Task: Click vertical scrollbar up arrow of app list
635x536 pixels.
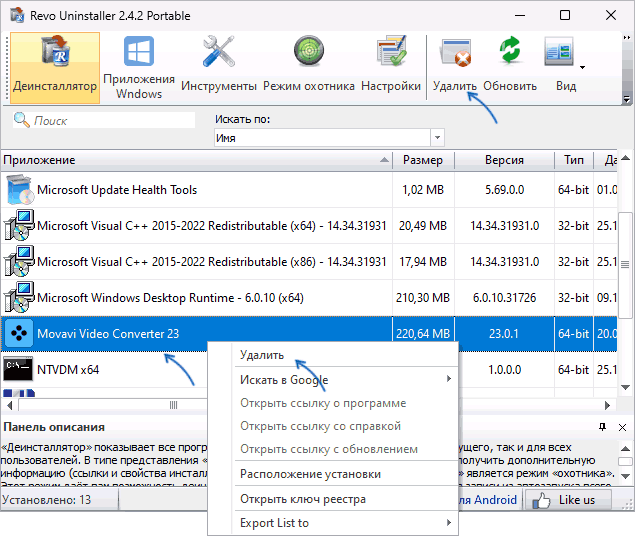Action: (x=625, y=157)
